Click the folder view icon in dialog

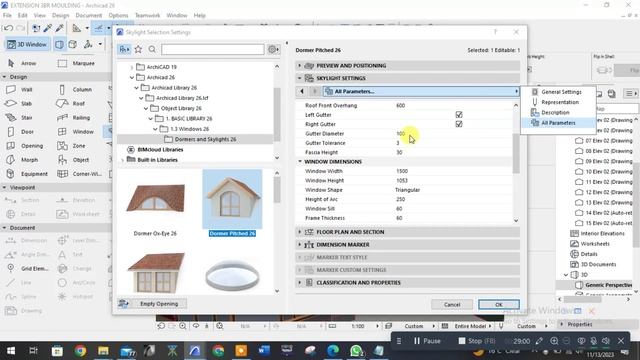(124, 49)
